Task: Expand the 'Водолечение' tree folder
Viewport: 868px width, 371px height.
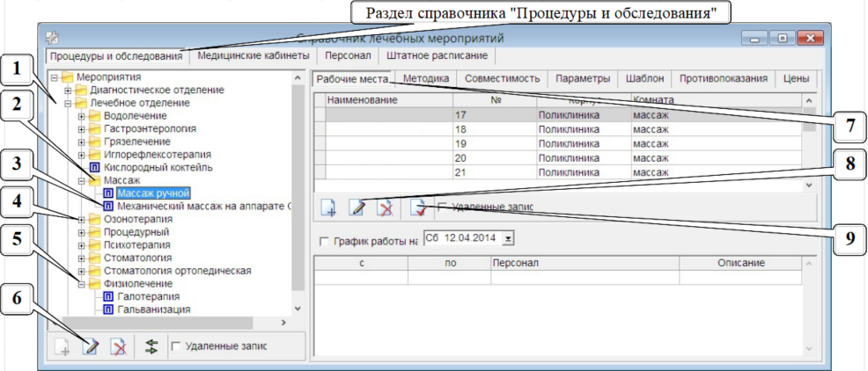Action: click(x=82, y=116)
